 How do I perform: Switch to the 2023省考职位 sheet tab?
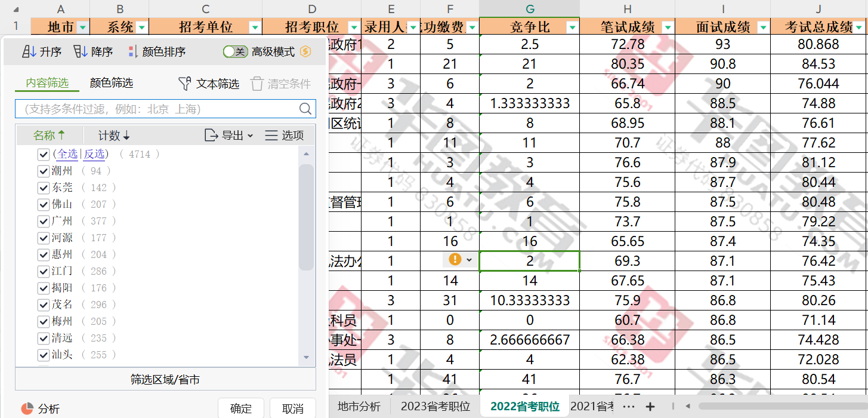click(x=435, y=407)
